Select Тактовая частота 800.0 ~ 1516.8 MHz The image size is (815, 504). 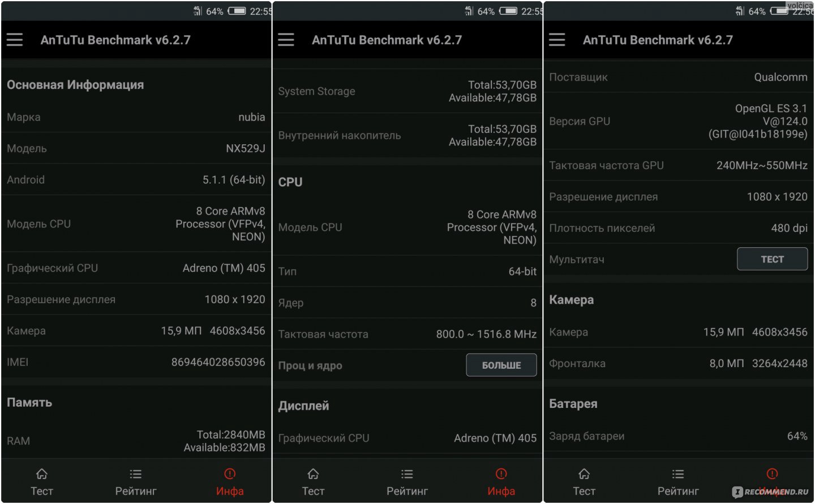pyautogui.click(x=486, y=334)
